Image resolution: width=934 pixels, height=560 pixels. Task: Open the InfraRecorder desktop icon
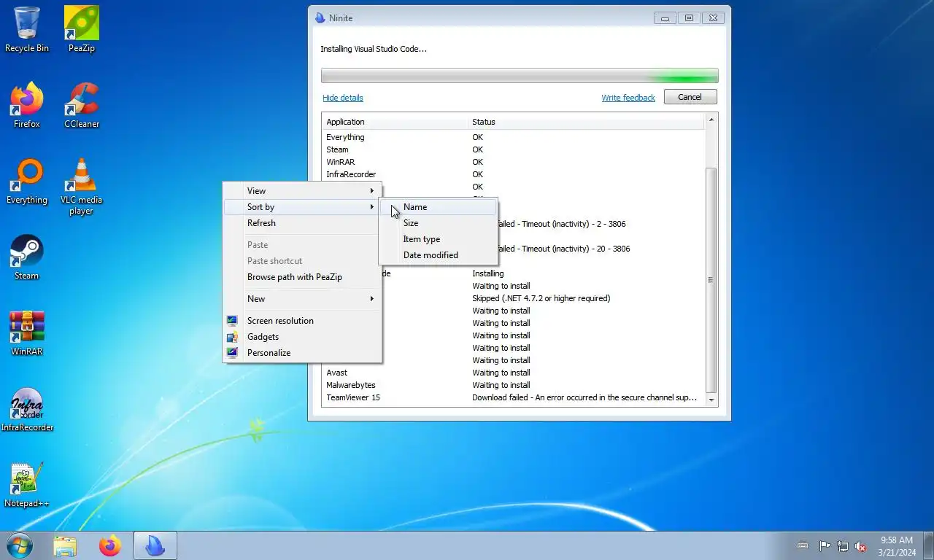[x=27, y=408]
